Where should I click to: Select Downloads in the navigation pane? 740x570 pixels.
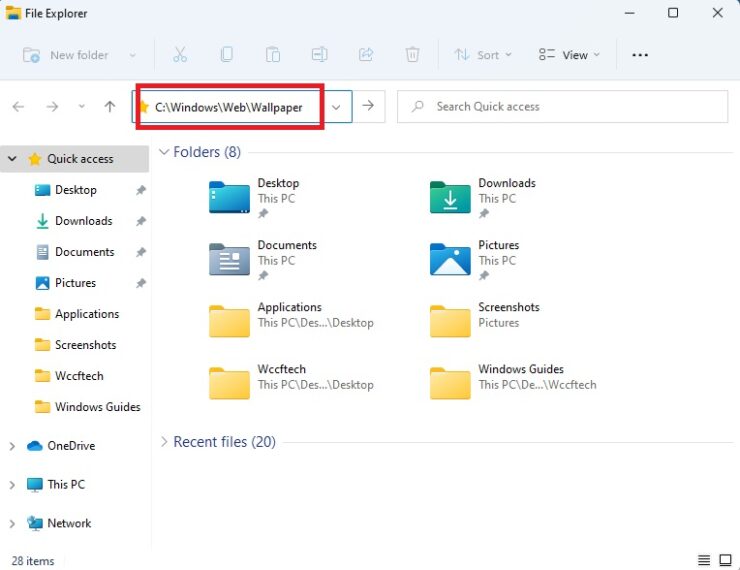pos(84,221)
